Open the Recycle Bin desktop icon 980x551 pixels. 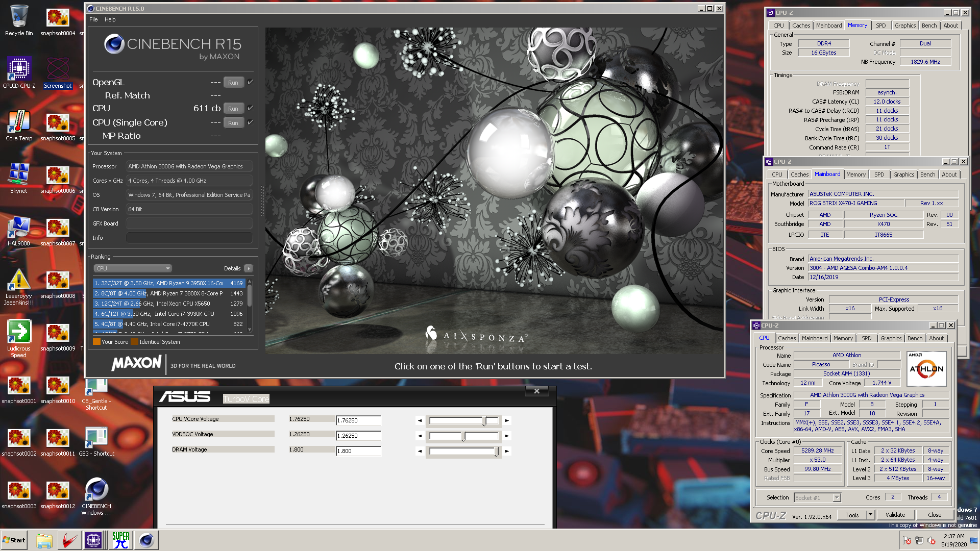click(x=19, y=20)
